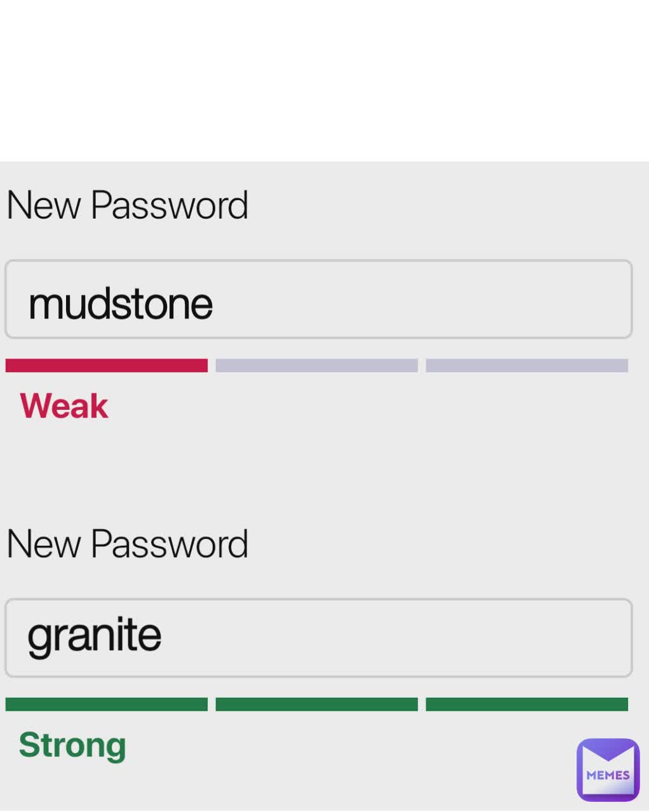Click the green Strong strength label
Screen dimensions: 649x812
click(72, 745)
